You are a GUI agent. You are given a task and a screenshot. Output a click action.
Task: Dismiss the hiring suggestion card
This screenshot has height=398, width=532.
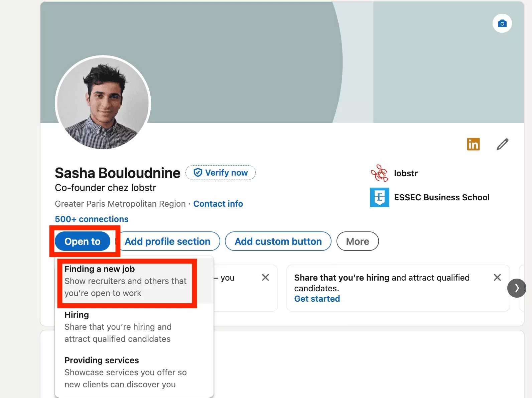[x=497, y=277]
